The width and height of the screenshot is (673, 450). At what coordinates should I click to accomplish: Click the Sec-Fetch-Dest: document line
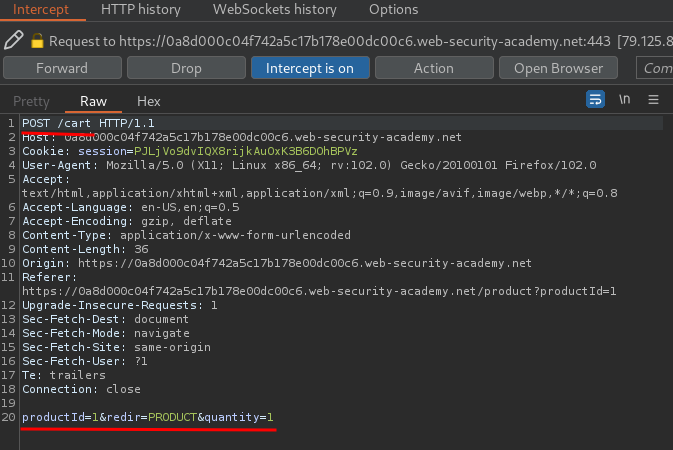[105, 319]
